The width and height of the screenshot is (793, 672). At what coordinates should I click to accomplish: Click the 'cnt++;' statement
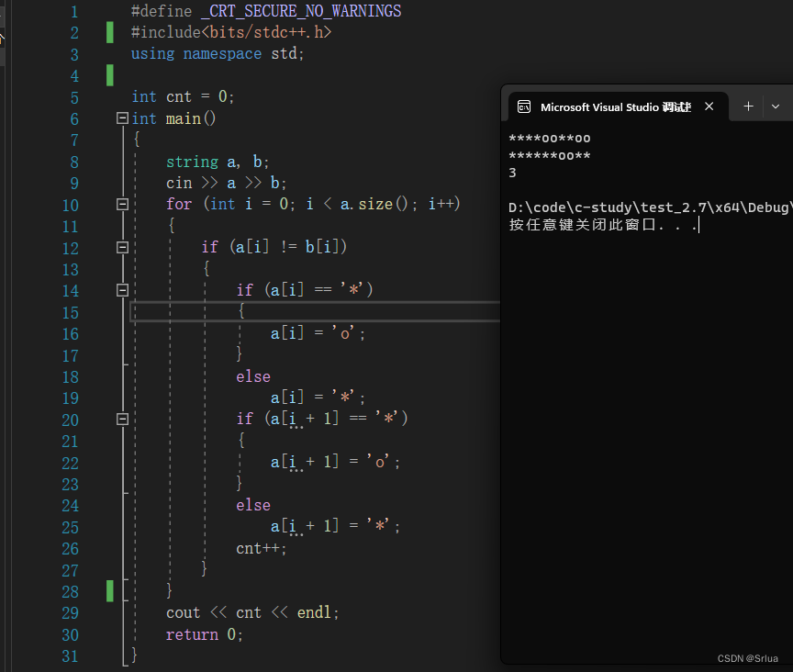click(x=261, y=549)
